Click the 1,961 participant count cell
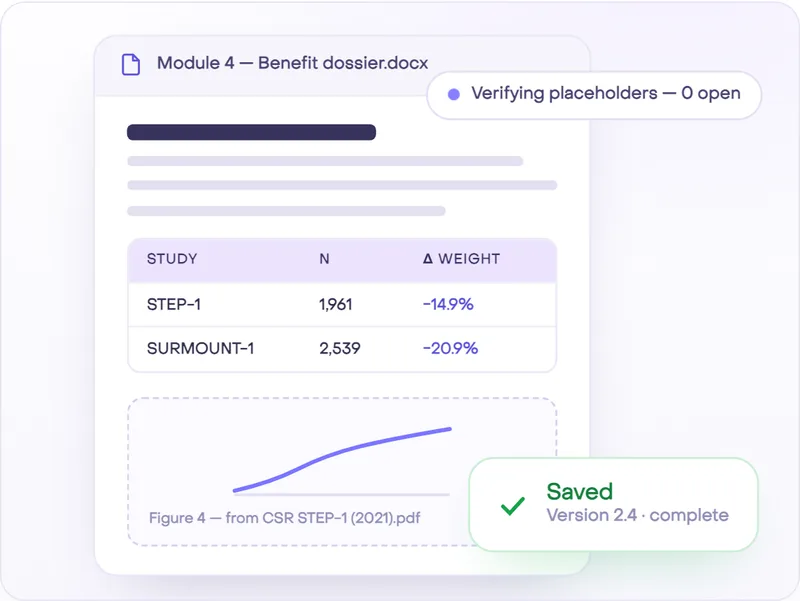This screenshot has height=601, width=800. point(336,305)
